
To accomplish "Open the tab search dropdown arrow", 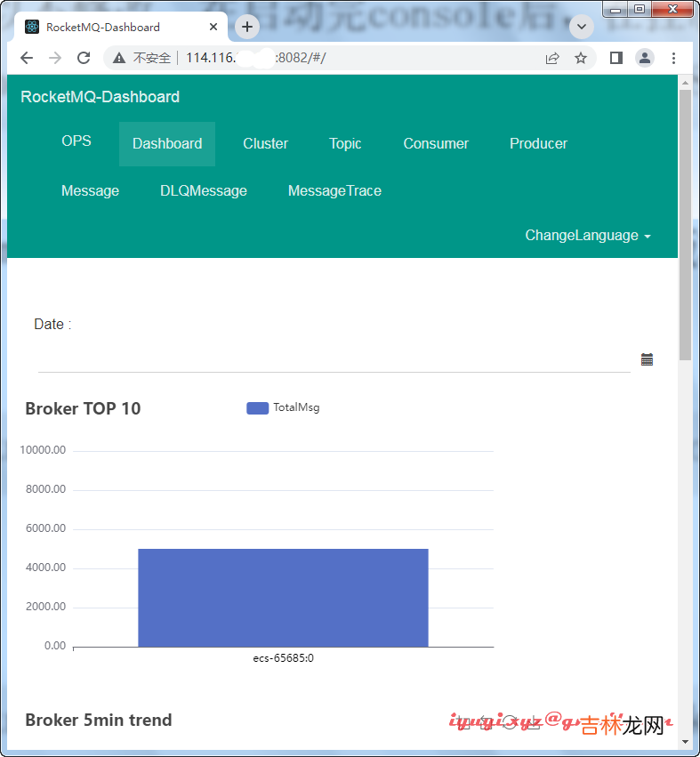I will coord(582,27).
